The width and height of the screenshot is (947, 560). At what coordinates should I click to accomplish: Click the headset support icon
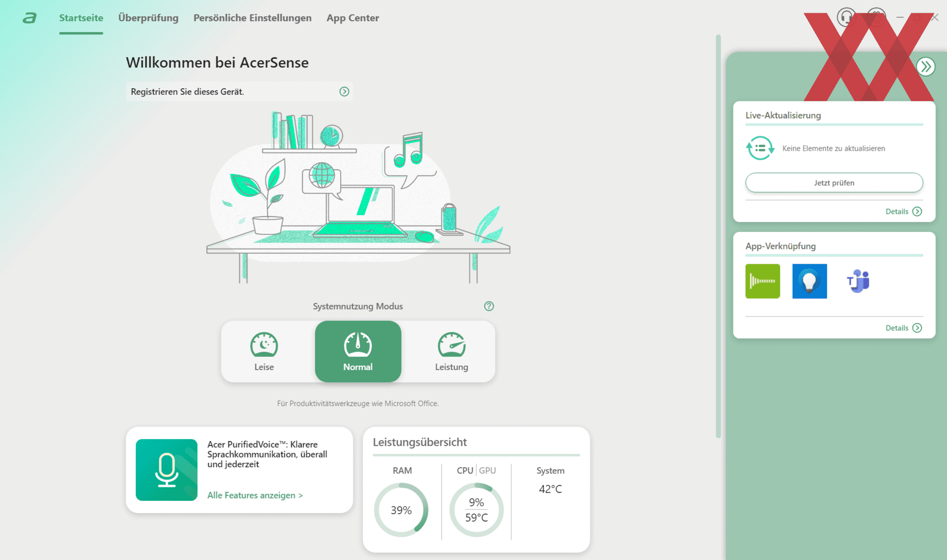(x=846, y=18)
